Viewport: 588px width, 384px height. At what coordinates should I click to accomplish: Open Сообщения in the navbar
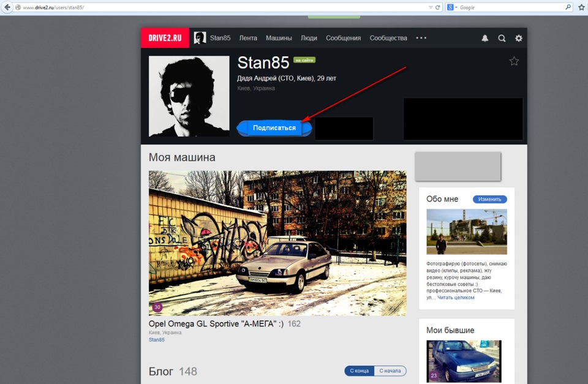point(344,38)
